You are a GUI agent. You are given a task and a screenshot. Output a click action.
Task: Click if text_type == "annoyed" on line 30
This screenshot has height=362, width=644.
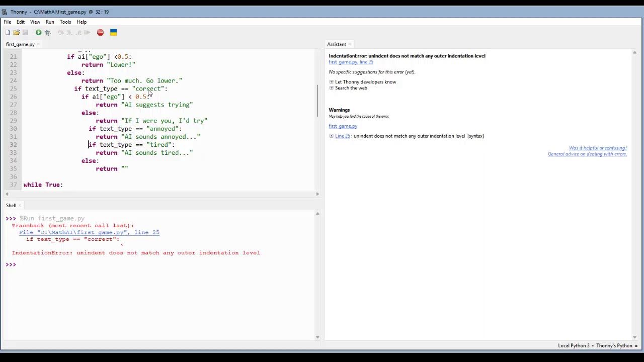click(135, 129)
